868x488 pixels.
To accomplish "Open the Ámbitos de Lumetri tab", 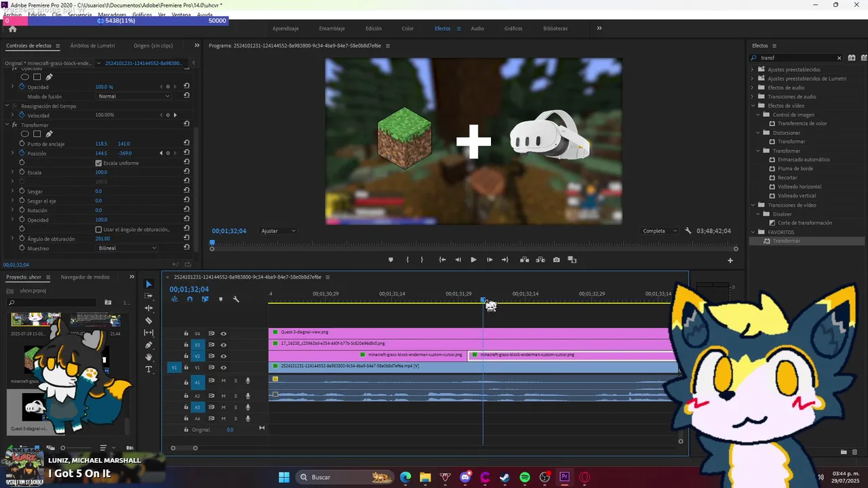I will [92, 45].
